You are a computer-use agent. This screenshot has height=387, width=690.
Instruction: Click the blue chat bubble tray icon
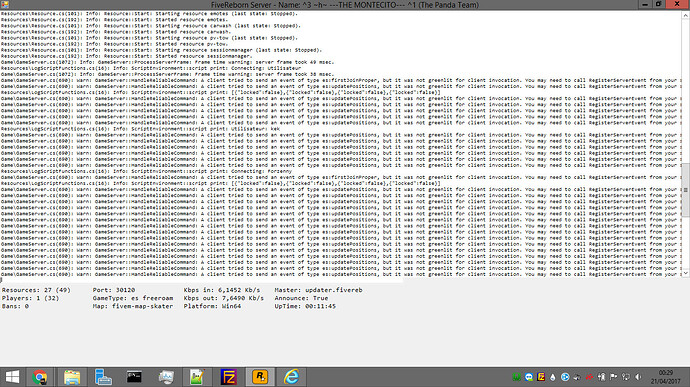[x=529, y=377]
